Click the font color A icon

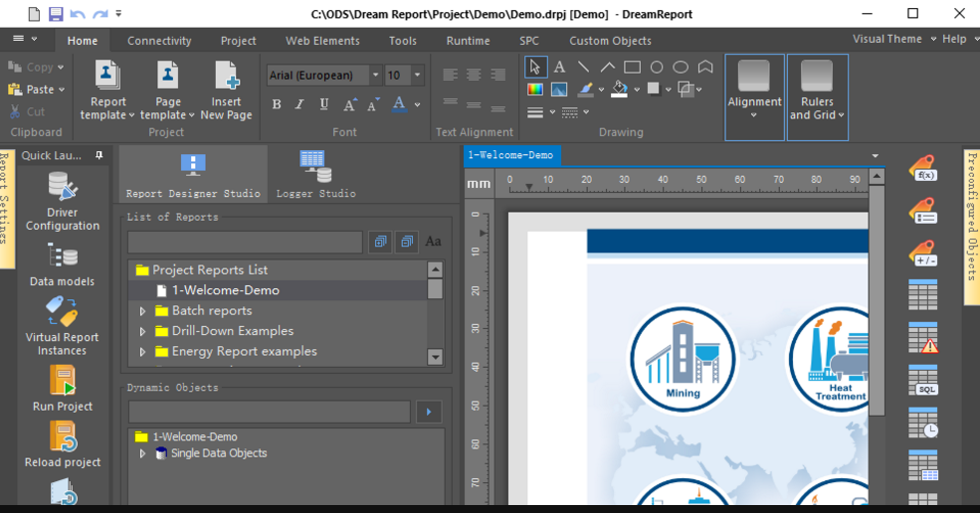[x=399, y=104]
